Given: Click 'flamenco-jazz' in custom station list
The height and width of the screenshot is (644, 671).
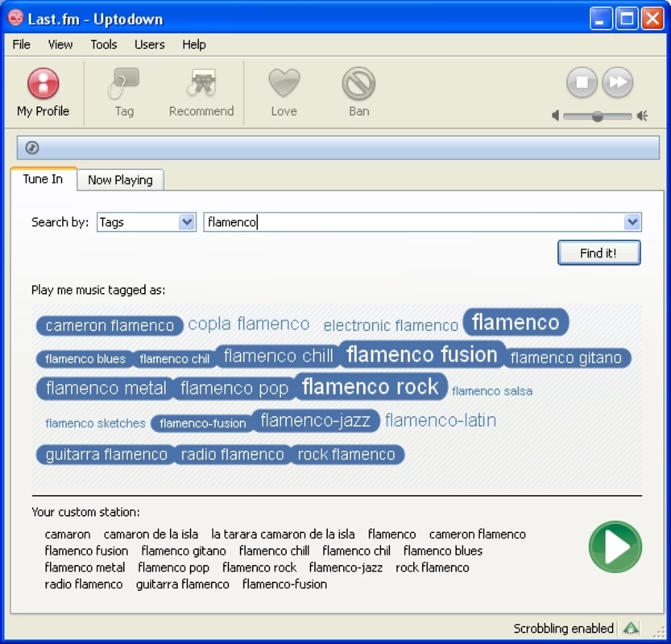Looking at the screenshot, I should (346, 568).
